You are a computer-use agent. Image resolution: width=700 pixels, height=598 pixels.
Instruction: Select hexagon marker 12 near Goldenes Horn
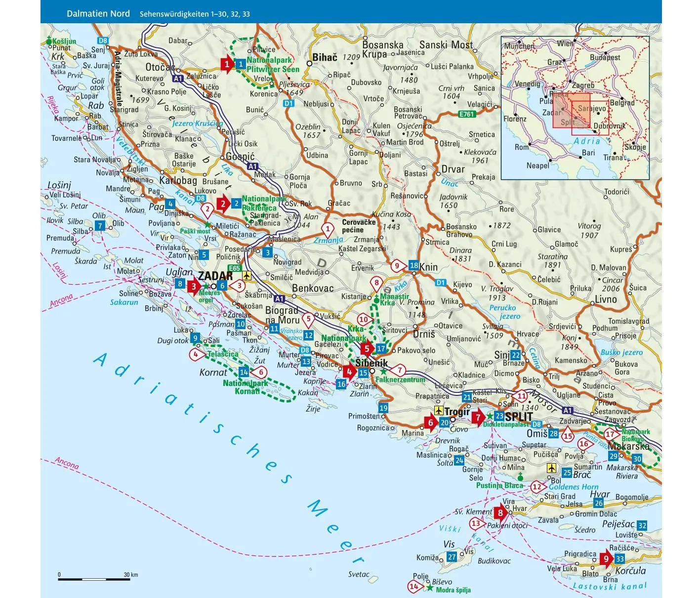point(537,487)
